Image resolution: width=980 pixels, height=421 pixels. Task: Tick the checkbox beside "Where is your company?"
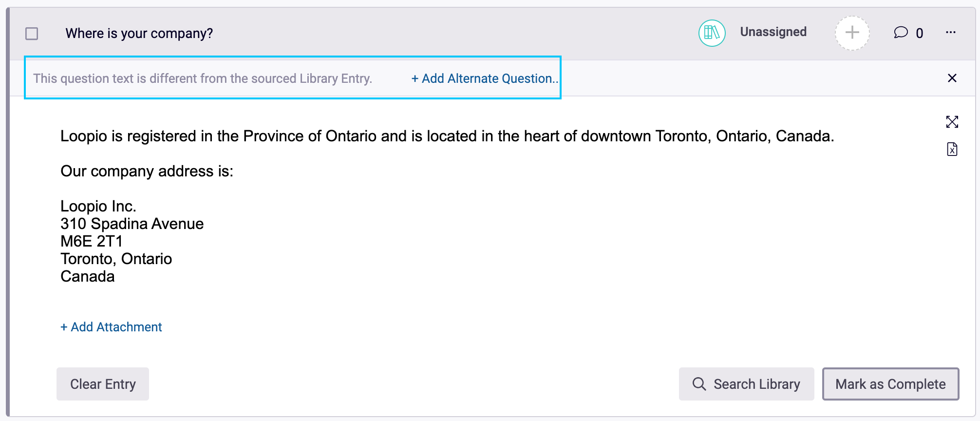coord(32,34)
